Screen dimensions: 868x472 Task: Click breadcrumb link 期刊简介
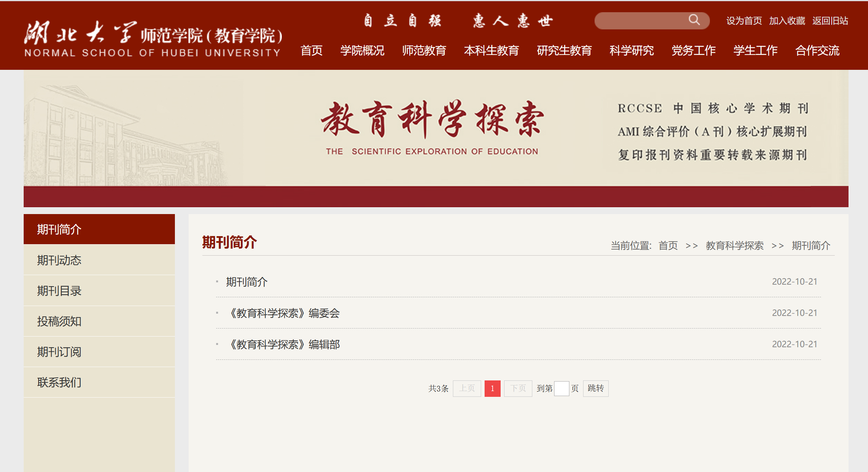(x=811, y=245)
